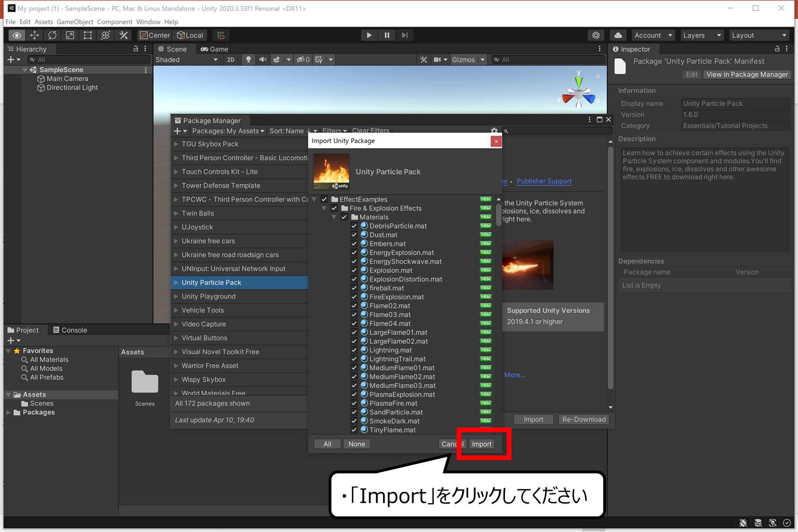This screenshot has height=532, width=798.
Task: Open the Window menu
Action: coord(148,22)
